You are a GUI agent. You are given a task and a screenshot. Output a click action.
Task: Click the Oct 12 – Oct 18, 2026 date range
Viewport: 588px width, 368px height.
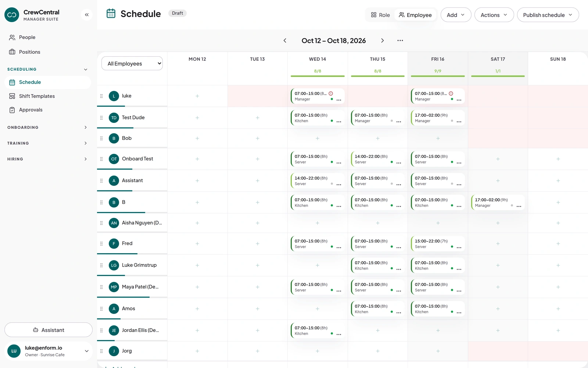(334, 40)
